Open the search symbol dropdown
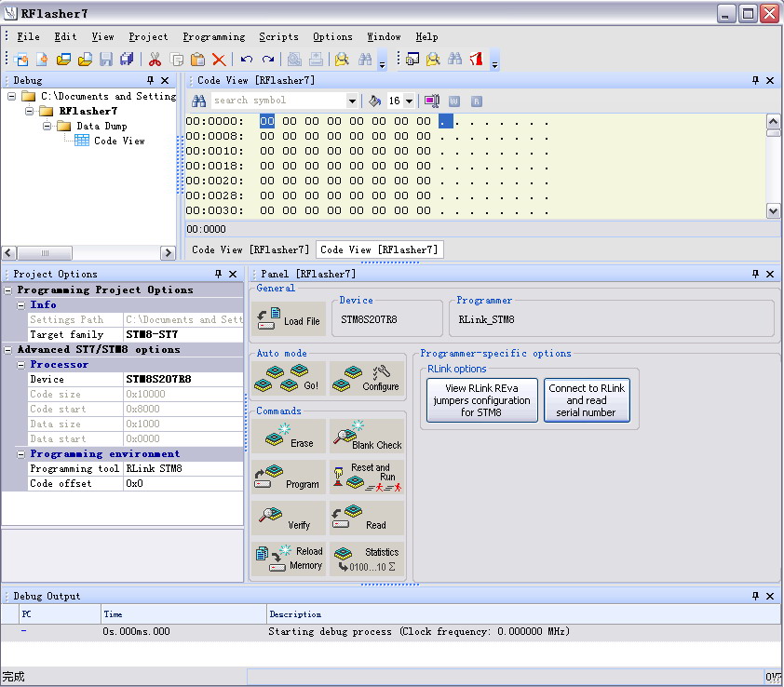This screenshot has width=784, height=687. coord(352,101)
